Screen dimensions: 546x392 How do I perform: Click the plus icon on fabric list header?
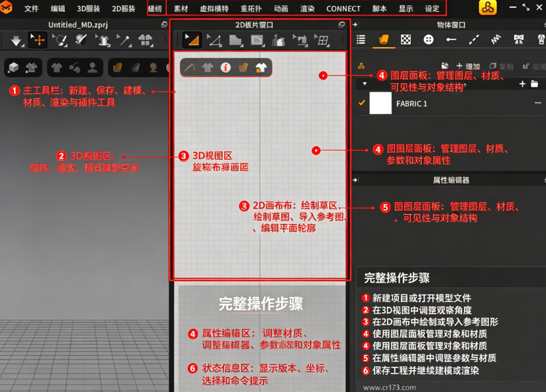tap(522, 84)
